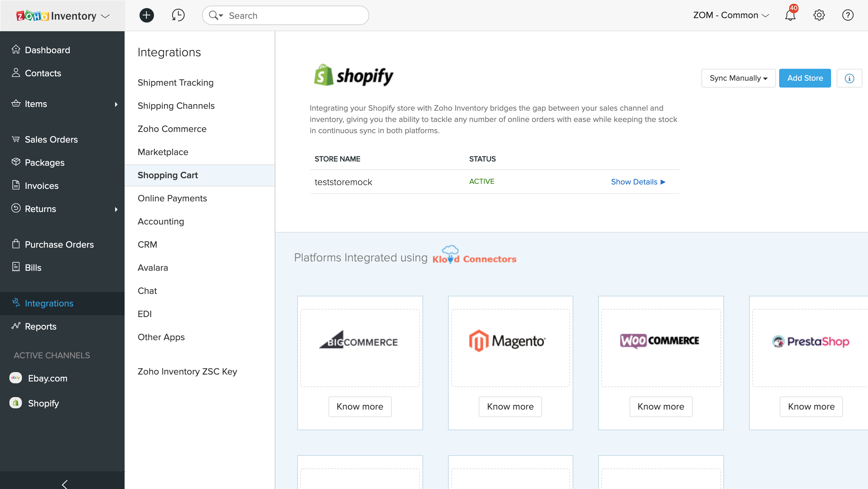Click the Magento logo card
Screen dimensions: 868x489
pyautogui.click(x=510, y=348)
